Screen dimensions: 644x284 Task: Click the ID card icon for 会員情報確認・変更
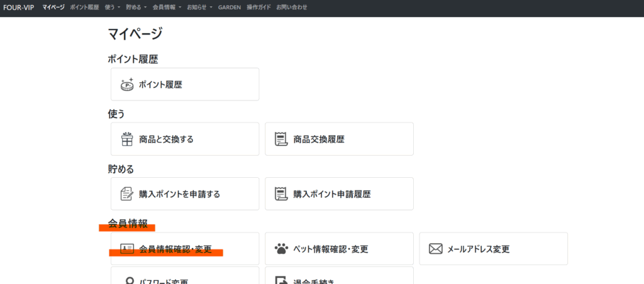pos(126,248)
